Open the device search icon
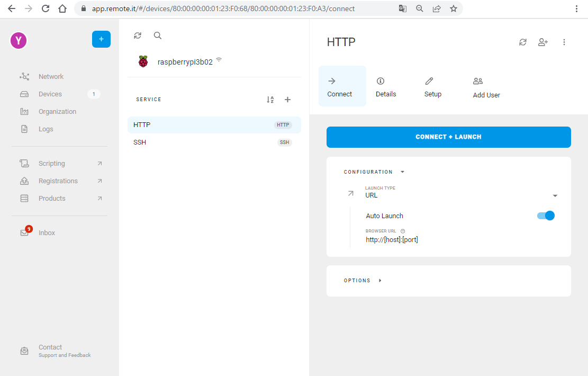 (158, 35)
